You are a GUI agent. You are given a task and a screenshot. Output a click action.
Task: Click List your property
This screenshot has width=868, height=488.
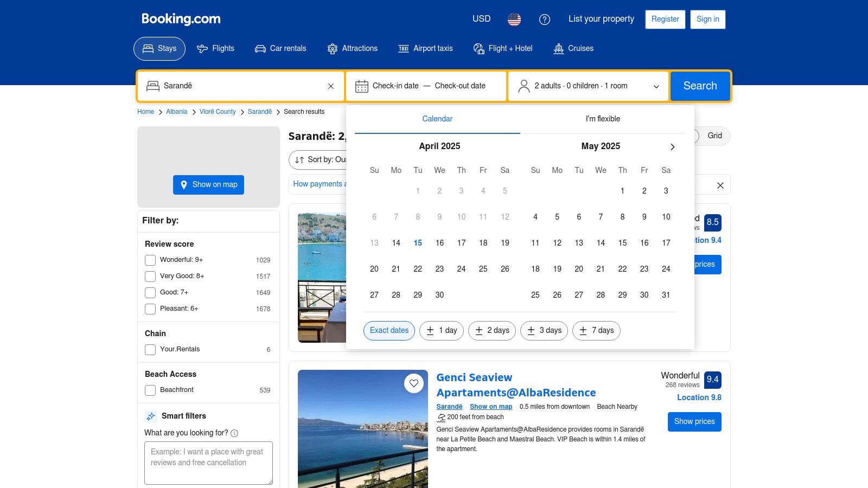pyautogui.click(x=601, y=19)
